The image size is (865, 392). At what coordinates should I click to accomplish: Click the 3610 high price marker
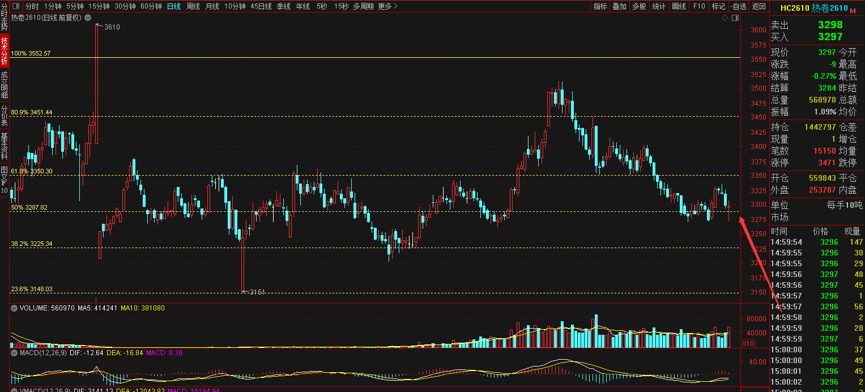(x=112, y=26)
